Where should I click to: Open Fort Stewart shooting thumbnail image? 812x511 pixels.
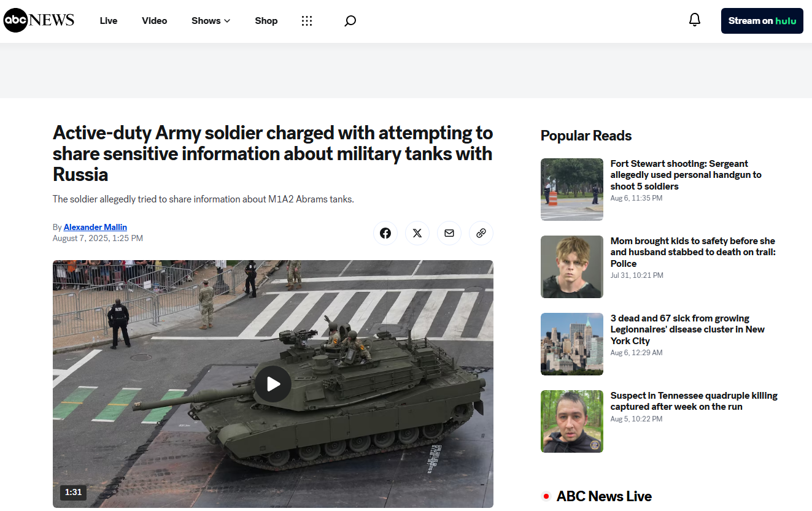click(572, 190)
